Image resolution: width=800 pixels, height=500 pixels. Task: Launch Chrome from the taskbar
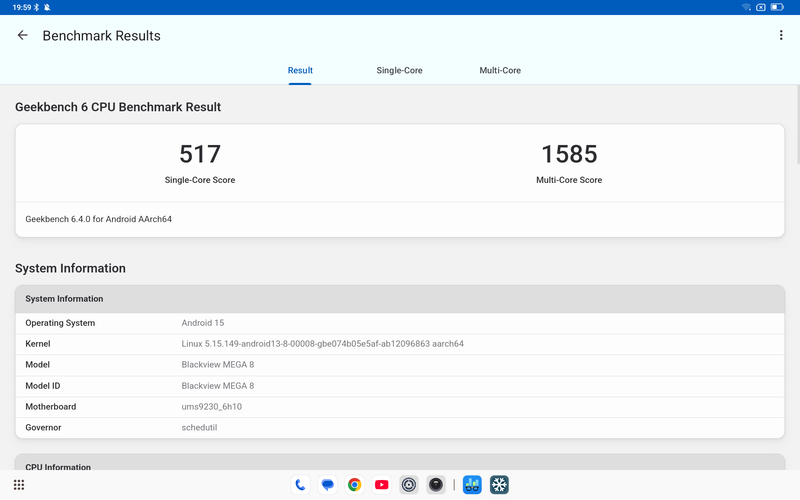point(355,485)
